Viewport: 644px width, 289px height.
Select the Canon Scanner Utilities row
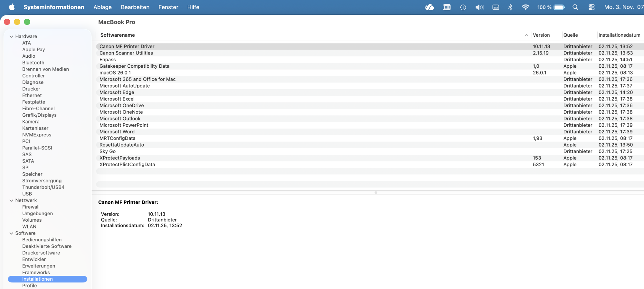pos(370,53)
